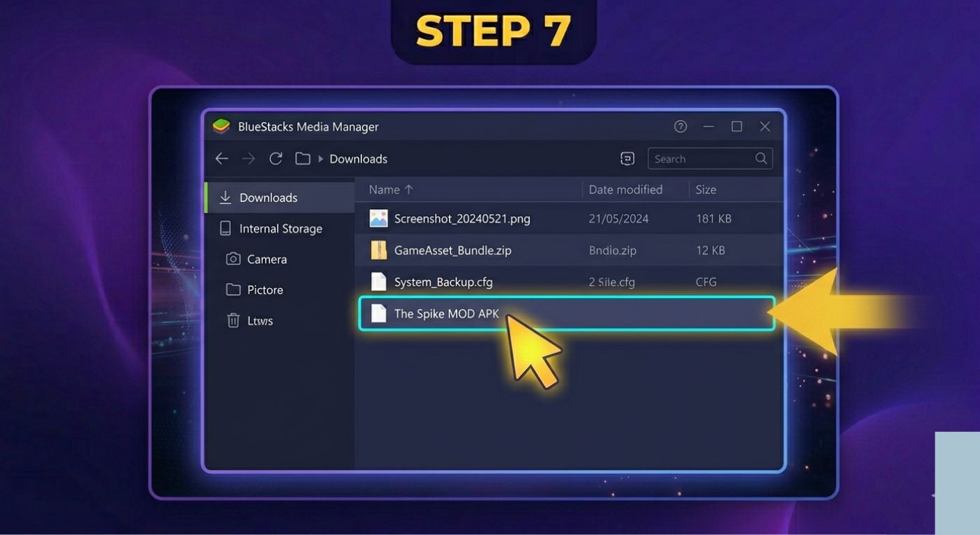Screen dimensions: 980x535
Task: Click the image icon of Screenshot_20240521.png
Action: click(x=379, y=219)
